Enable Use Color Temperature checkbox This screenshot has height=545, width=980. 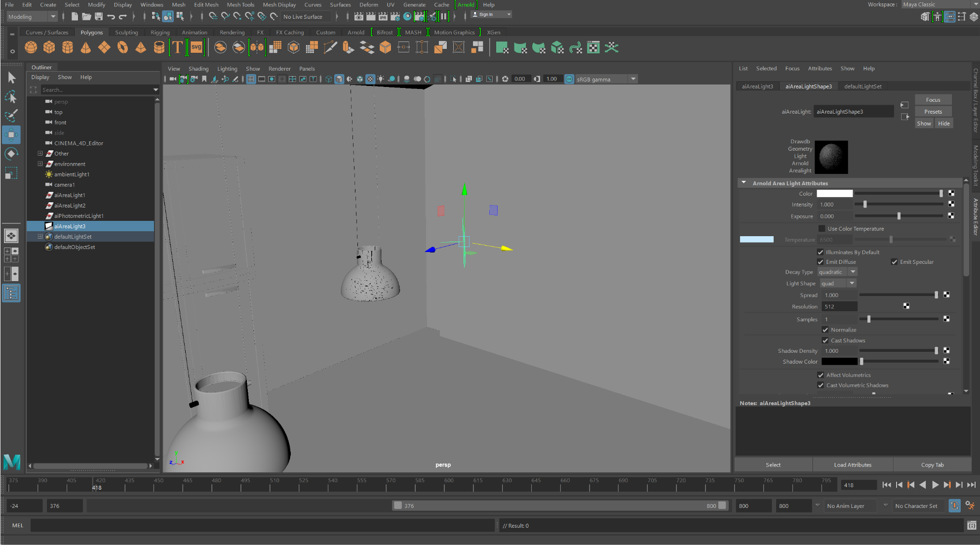pyautogui.click(x=822, y=228)
